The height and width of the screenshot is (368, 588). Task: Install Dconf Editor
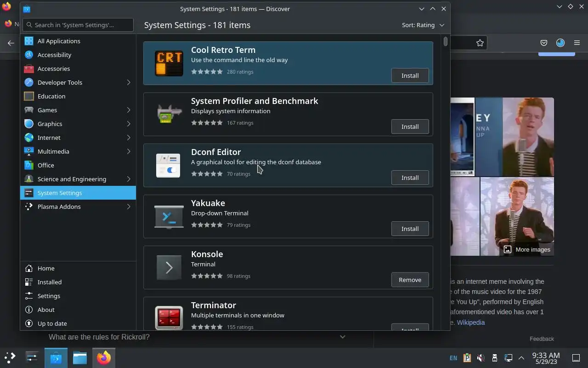[x=410, y=178]
